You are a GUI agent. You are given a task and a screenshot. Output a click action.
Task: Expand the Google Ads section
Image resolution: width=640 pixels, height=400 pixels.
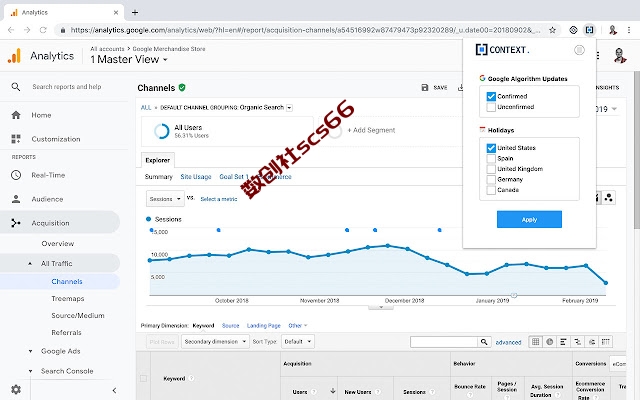point(30,351)
